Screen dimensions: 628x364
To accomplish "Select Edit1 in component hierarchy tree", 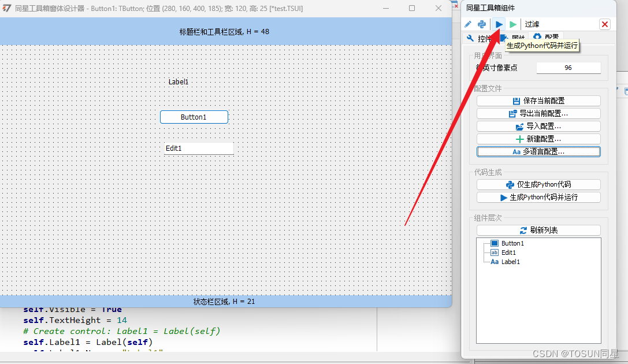I will [508, 252].
